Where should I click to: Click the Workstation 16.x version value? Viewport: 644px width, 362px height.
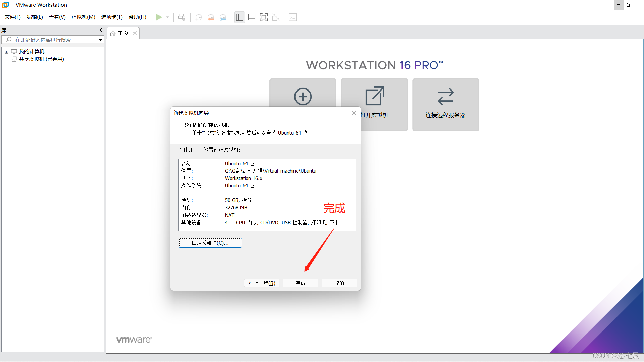point(244,178)
